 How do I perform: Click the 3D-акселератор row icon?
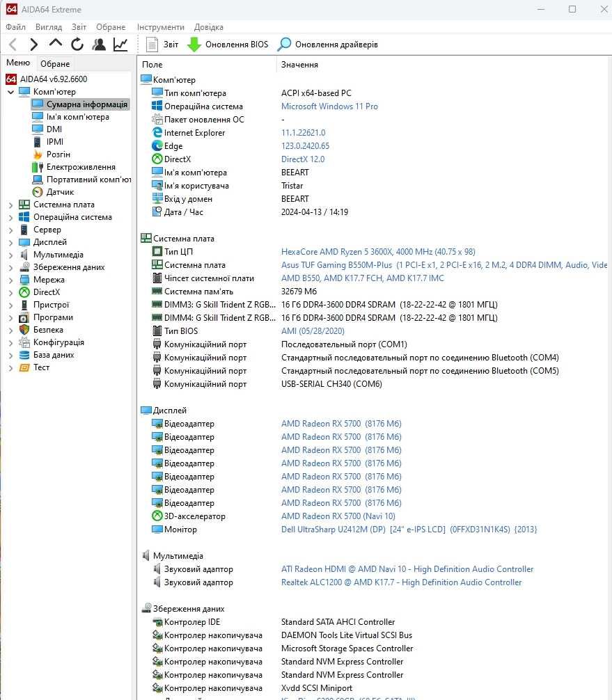pyautogui.click(x=157, y=516)
